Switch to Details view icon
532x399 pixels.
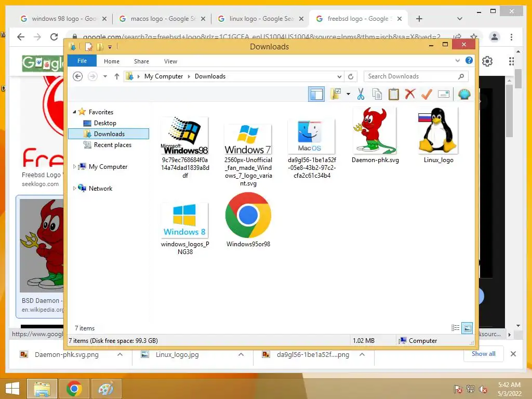point(455,328)
